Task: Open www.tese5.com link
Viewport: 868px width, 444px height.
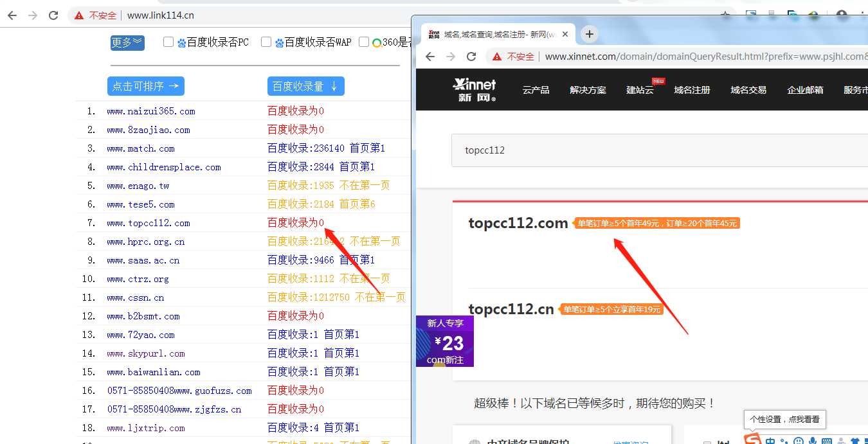Action: (141, 204)
